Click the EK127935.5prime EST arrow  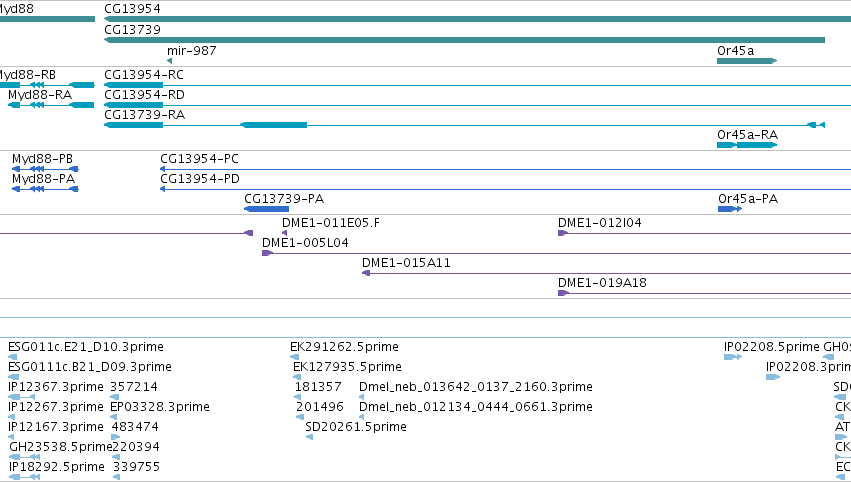297,377
